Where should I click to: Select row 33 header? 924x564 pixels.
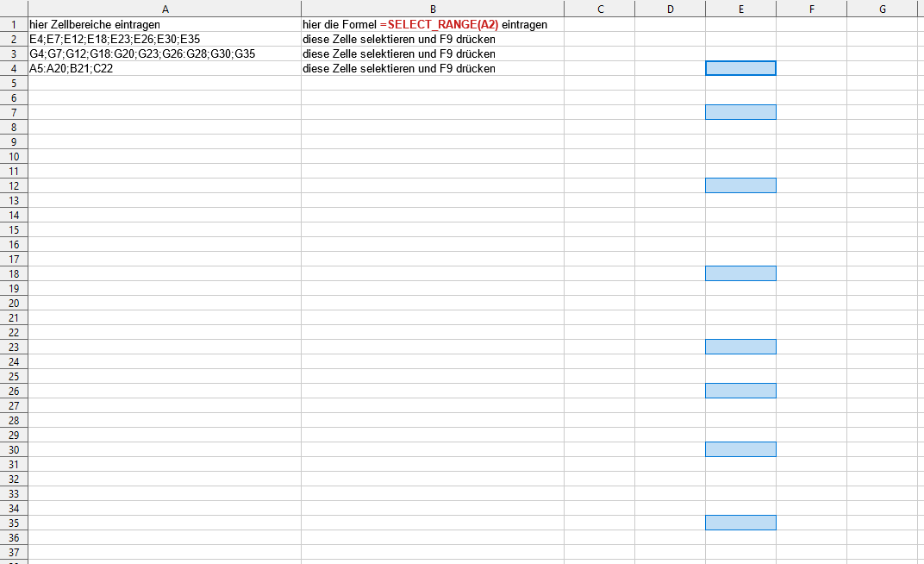(14, 493)
